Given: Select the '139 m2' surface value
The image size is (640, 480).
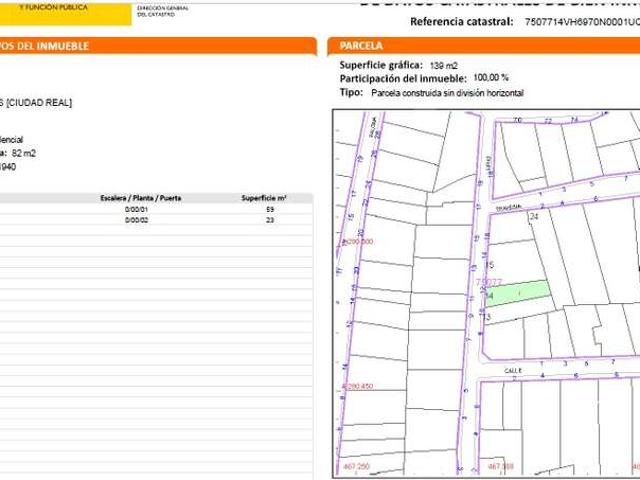Looking at the screenshot, I should pyautogui.click(x=444, y=65).
